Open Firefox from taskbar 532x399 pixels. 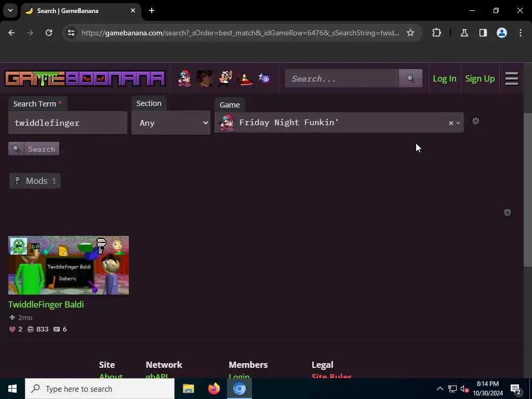214,389
